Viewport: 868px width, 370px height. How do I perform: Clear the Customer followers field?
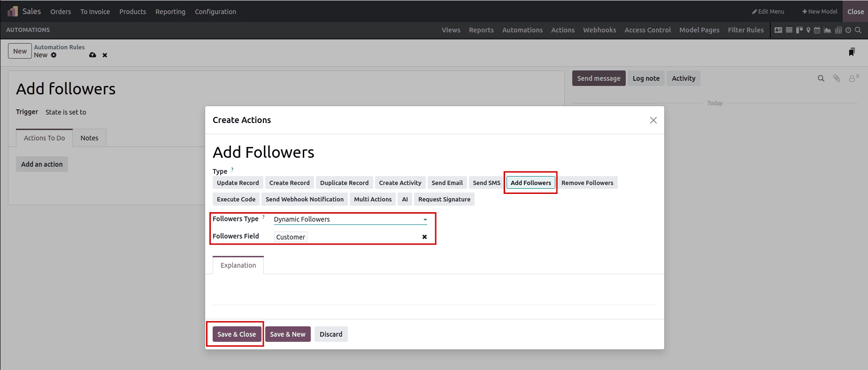424,237
